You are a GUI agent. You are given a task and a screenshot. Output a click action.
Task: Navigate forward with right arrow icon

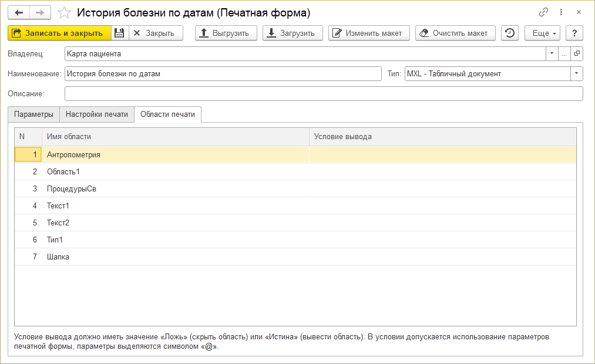(x=40, y=13)
